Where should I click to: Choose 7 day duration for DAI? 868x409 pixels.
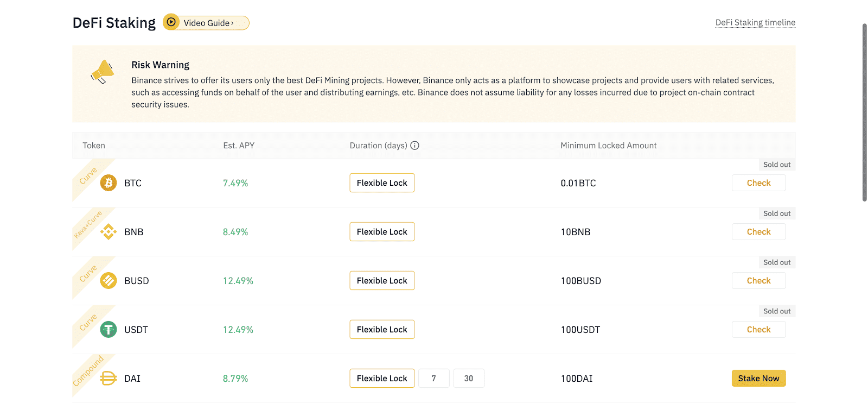434,379
